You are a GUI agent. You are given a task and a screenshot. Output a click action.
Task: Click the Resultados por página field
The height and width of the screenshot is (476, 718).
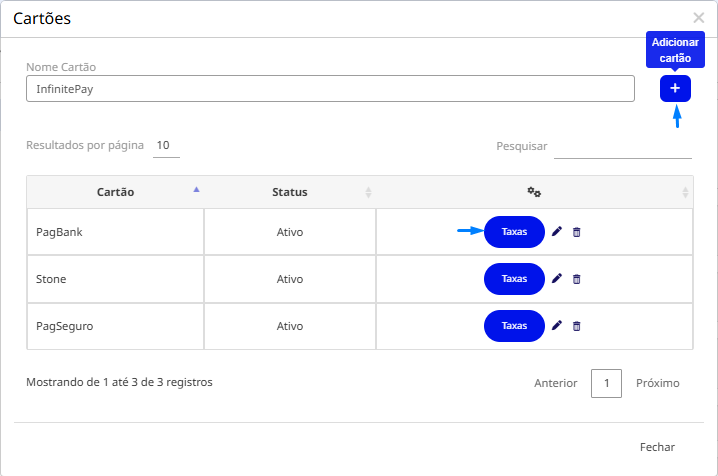165,146
